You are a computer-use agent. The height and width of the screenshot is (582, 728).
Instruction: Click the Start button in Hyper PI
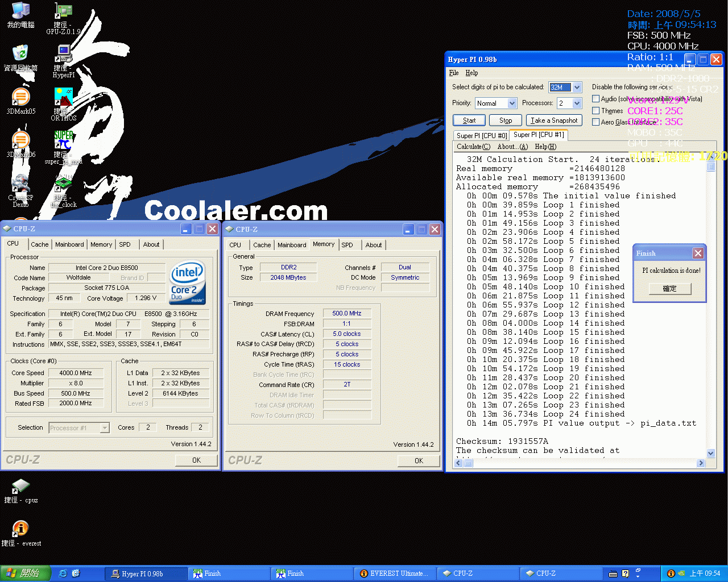[469, 120]
